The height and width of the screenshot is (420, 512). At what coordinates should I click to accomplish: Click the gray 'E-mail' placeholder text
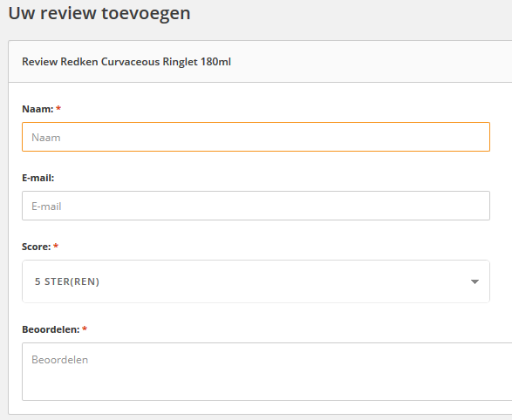click(x=46, y=207)
